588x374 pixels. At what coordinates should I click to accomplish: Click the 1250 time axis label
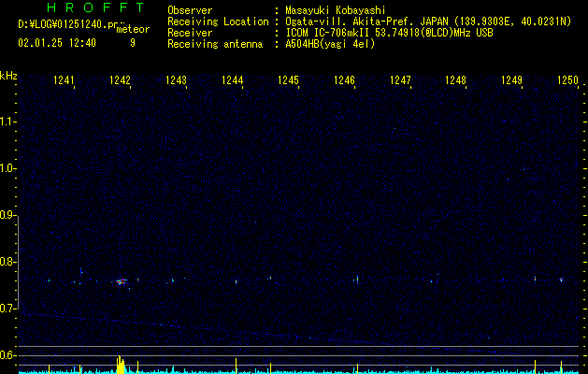[567, 80]
